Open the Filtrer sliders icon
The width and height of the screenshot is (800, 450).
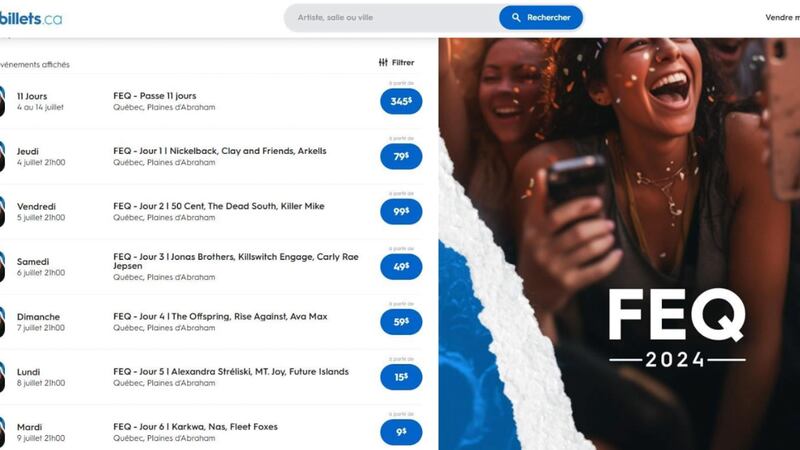pyautogui.click(x=383, y=62)
